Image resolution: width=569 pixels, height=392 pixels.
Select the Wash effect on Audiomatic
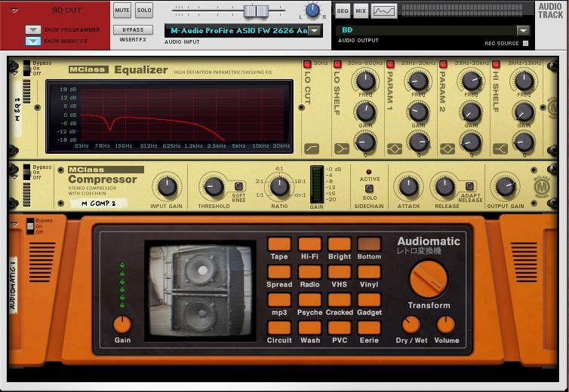pos(309,328)
